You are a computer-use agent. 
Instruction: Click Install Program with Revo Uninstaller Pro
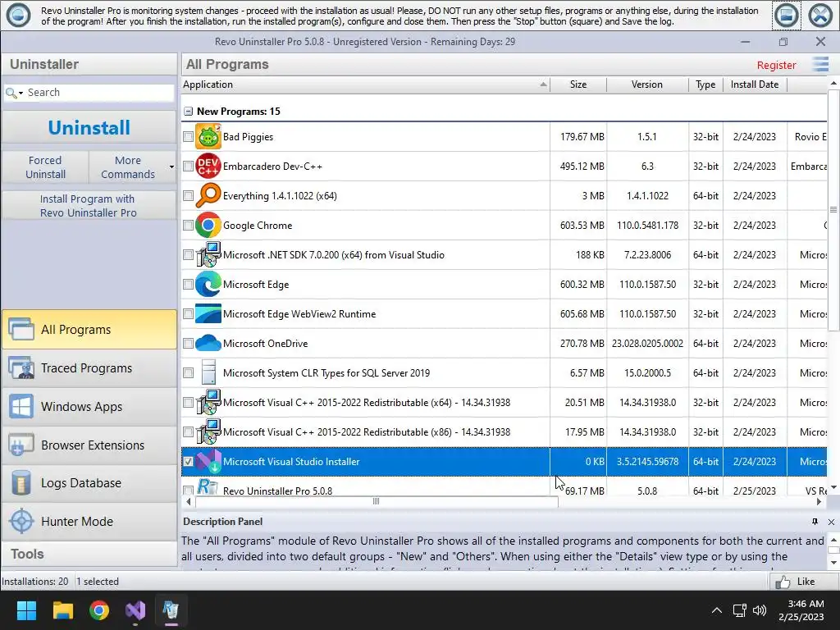(x=89, y=206)
